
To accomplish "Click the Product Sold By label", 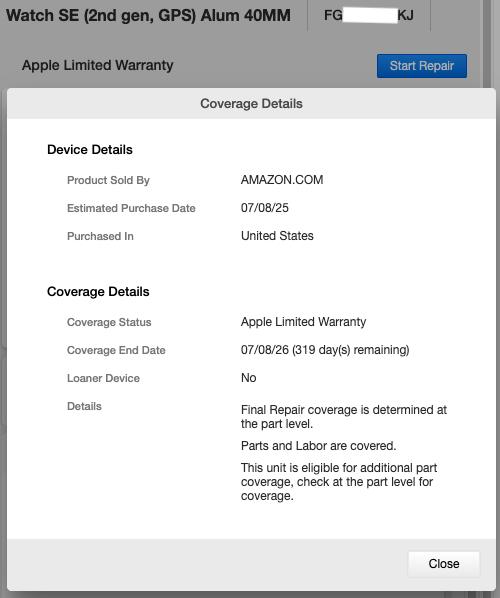I will 108,180.
